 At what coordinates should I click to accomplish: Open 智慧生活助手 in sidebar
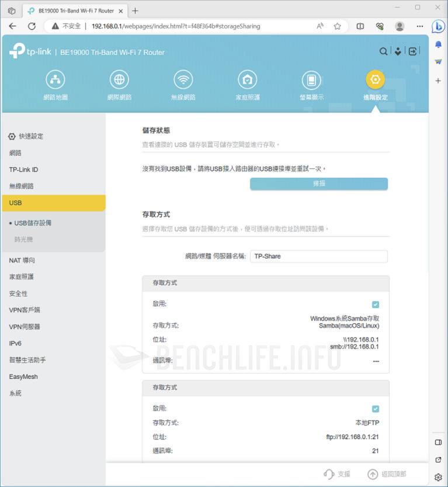(27, 360)
